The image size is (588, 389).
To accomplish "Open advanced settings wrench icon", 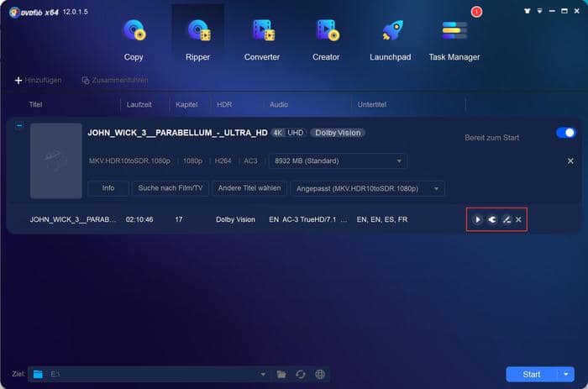I will point(492,219).
